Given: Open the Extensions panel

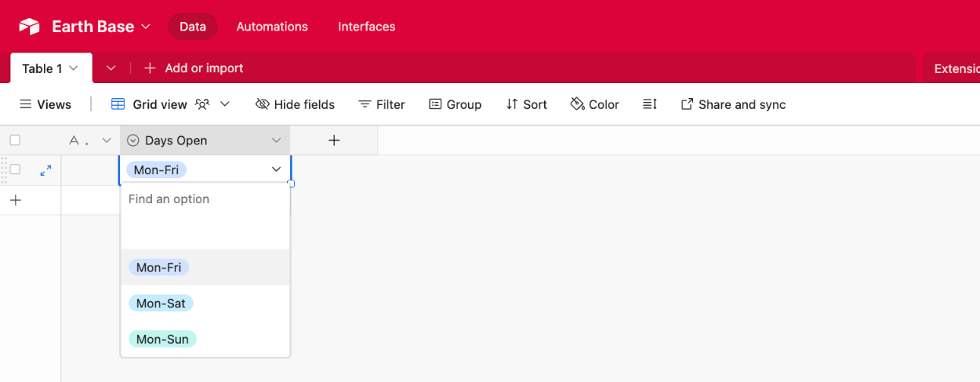Looking at the screenshot, I should click(x=956, y=68).
